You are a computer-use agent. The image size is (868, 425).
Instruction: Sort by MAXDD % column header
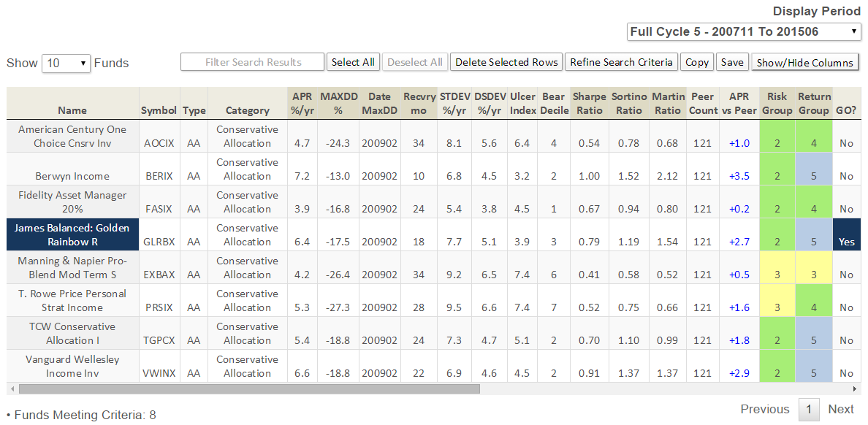pyautogui.click(x=338, y=103)
